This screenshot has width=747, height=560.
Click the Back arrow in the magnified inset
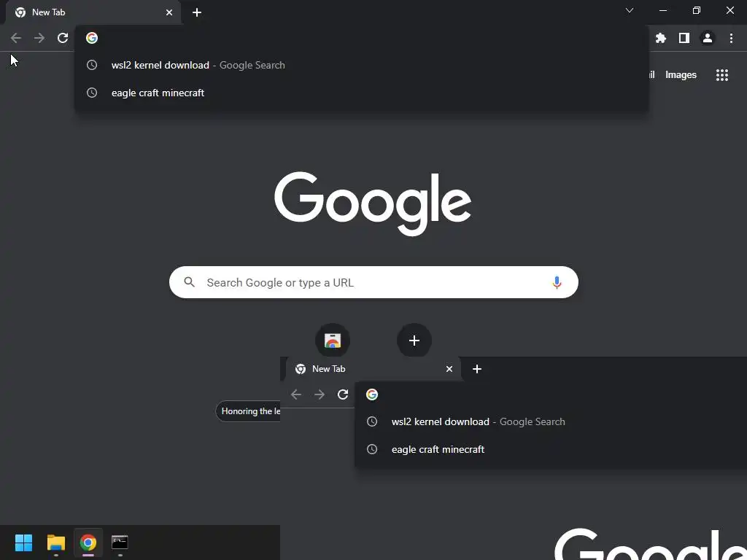click(296, 394)
